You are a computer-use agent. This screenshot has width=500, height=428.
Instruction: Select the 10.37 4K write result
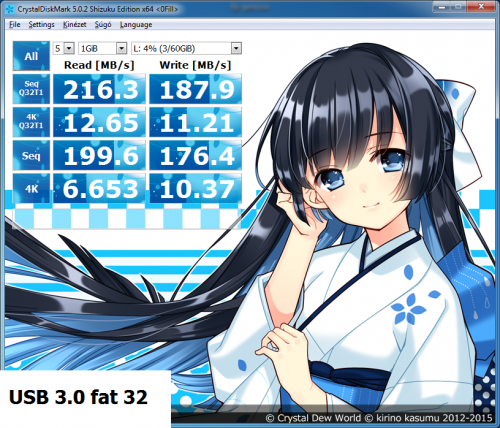(195, 188)
